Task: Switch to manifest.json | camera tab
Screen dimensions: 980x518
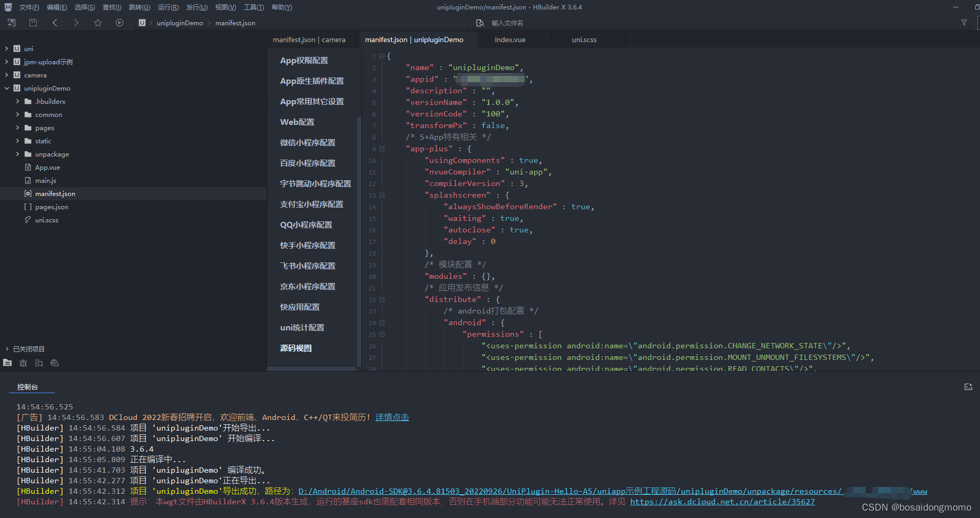Action: click(x=309, y=40)
